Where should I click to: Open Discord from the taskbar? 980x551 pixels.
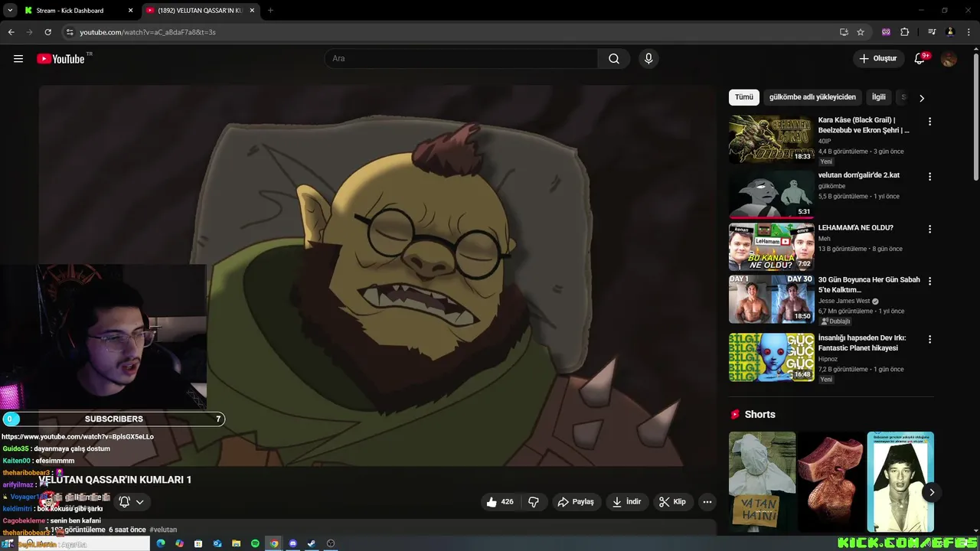tap(292, 543)
